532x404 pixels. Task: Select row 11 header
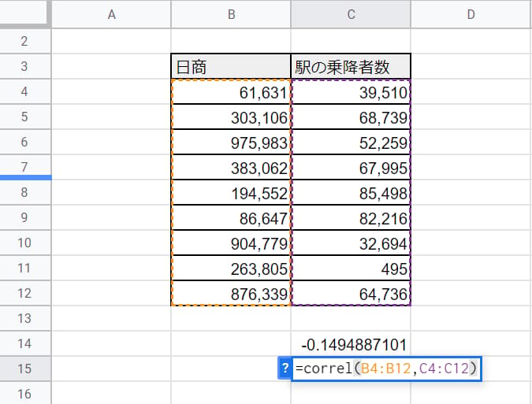pyautogui.click(x=25, y=268)
